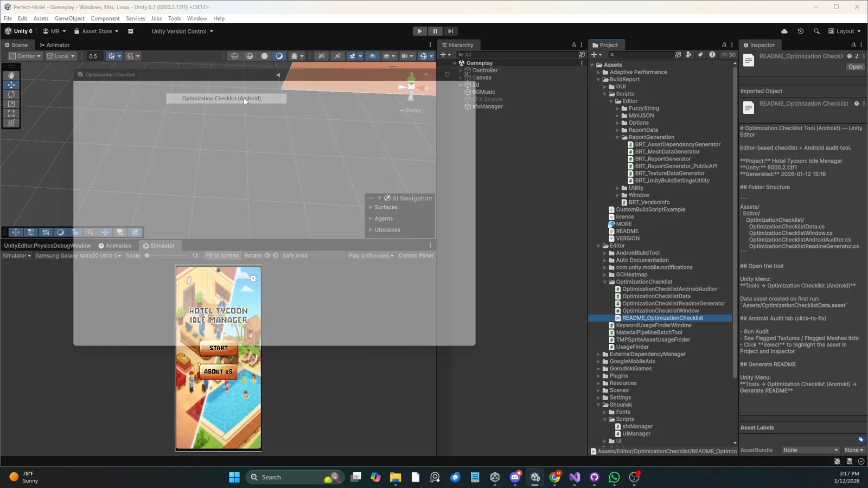The image size is (868, 488).
Task: Click the scene Gizmos toggle icon
Action: (423, 56)
